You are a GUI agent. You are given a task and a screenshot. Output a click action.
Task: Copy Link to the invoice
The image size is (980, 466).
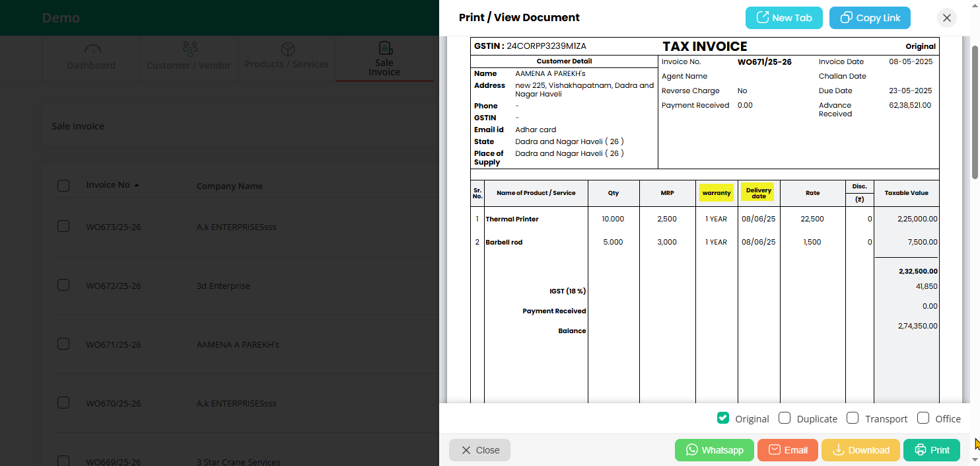click(869, 18)
